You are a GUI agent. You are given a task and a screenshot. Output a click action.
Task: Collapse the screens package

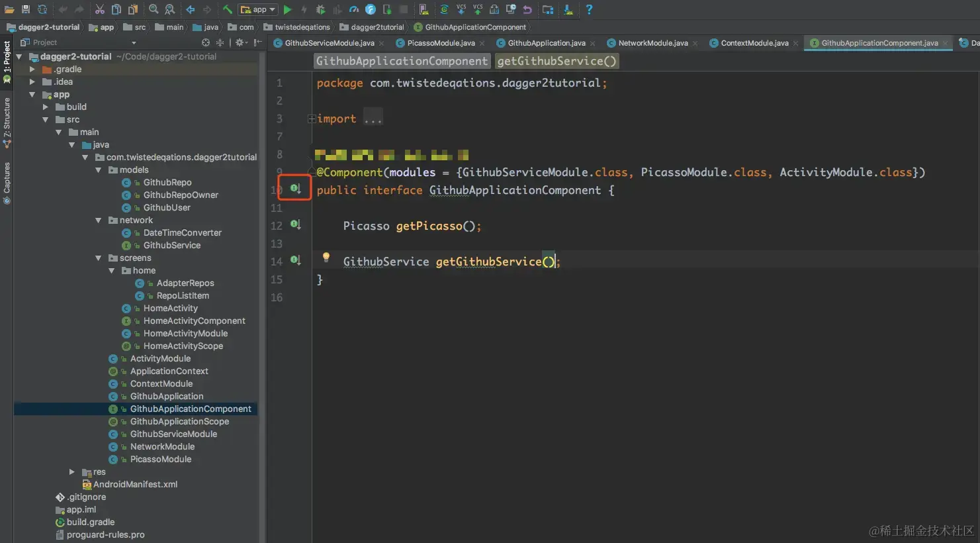click(98, 258)
